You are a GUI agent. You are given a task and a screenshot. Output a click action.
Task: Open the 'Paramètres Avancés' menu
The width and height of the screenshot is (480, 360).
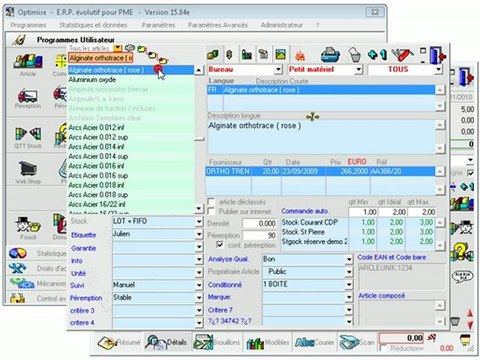(x=218, y=25)
